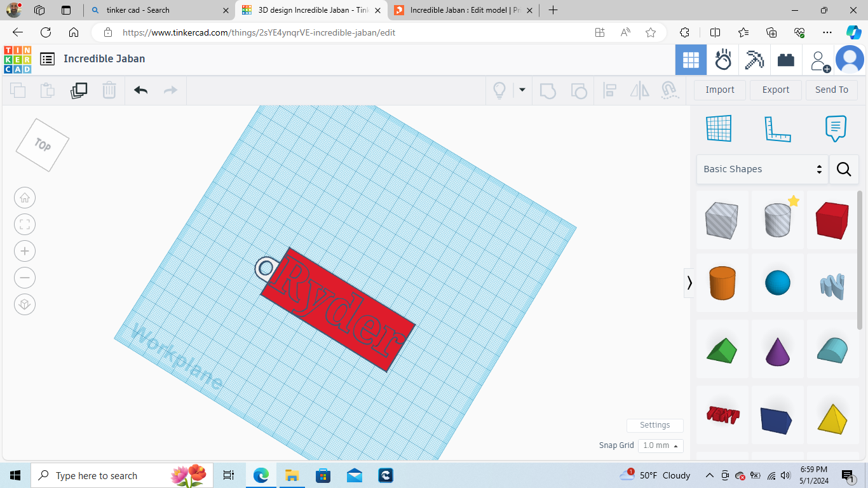Click the Settings button
This screenshot has height=488, width=868.
[x=655, y=425]
